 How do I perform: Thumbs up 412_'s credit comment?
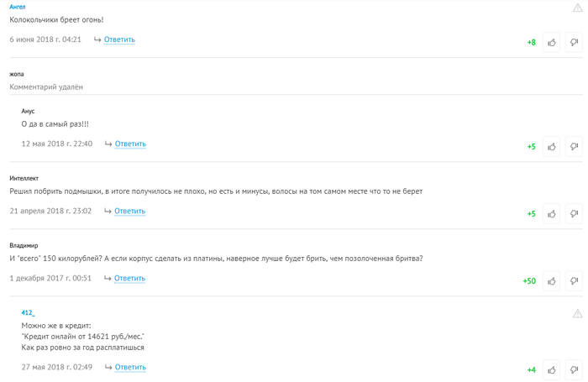pyautogui.click(x=552, y=369)
